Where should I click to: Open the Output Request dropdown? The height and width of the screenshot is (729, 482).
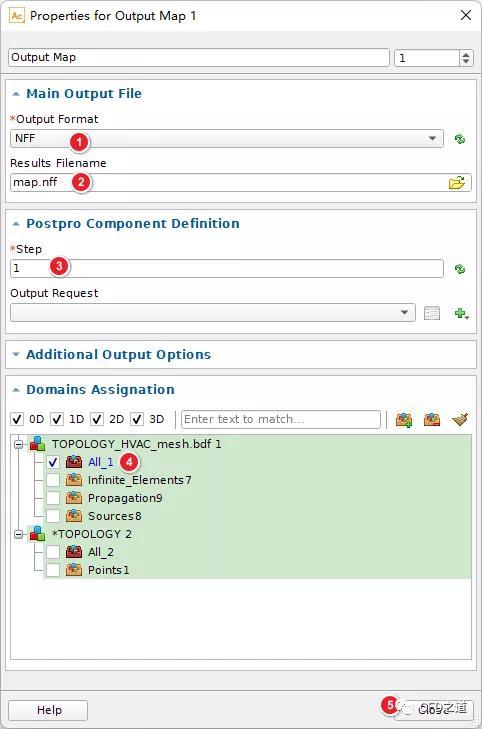tap(212, 313)
